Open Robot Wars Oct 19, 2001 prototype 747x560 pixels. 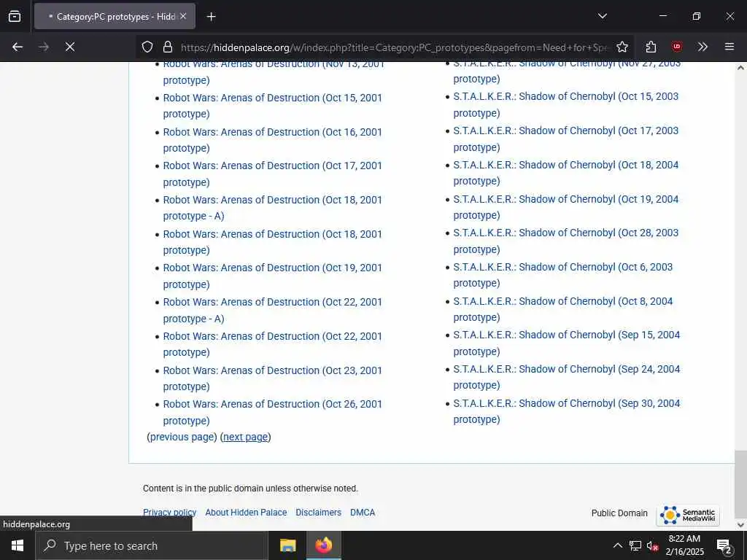pos(273,276)
